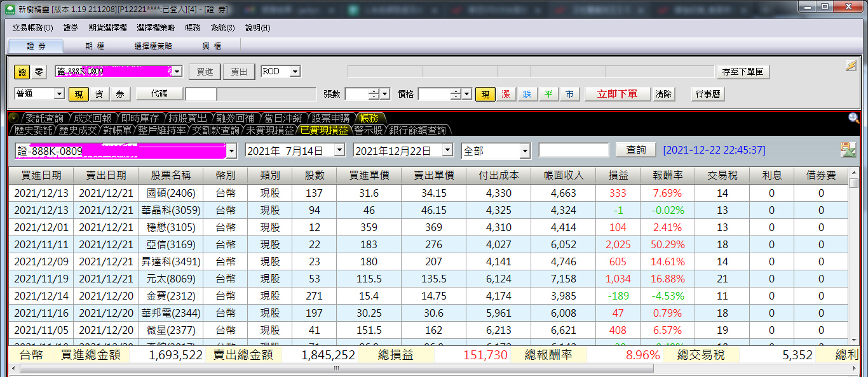Open the 普通 trade session dropdown
868x377 pixels.
[59, 94]
